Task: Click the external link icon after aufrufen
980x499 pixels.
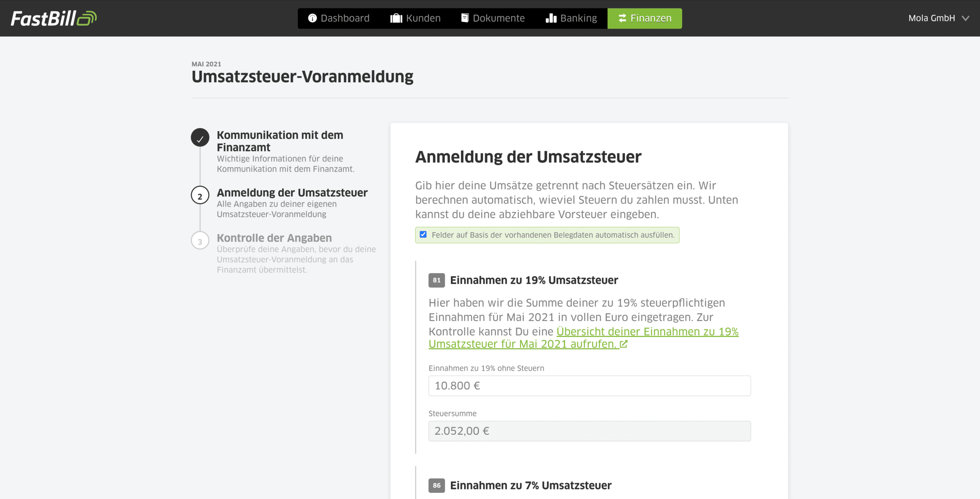Action: (x=624, y=344)
